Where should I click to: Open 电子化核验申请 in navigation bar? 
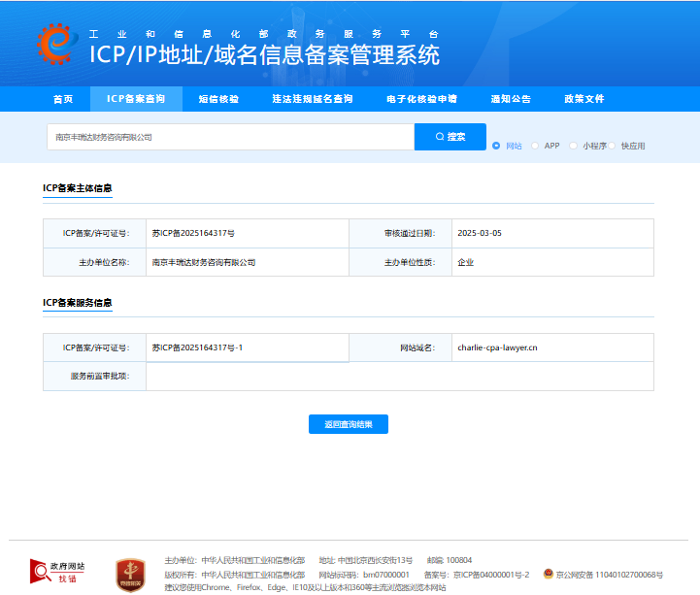pos(421,99)
